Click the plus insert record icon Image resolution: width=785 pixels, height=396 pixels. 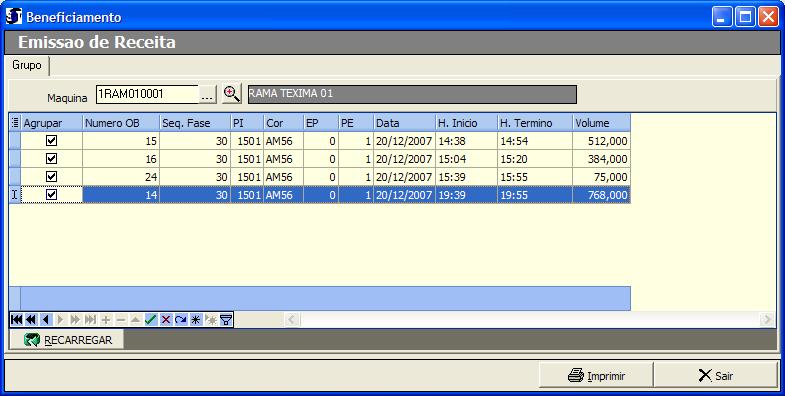click(x=106, y=320)
